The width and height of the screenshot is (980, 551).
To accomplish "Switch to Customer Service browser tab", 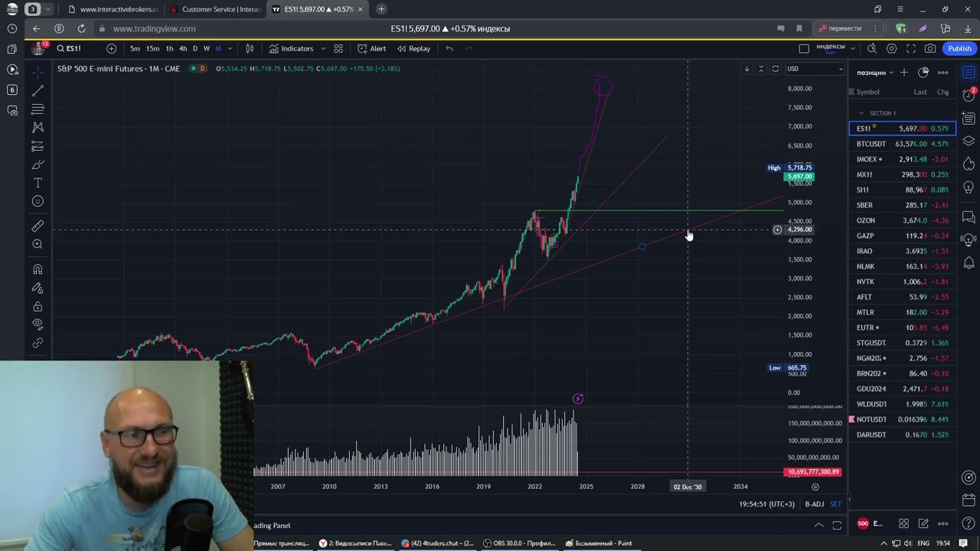I will 215,9.
